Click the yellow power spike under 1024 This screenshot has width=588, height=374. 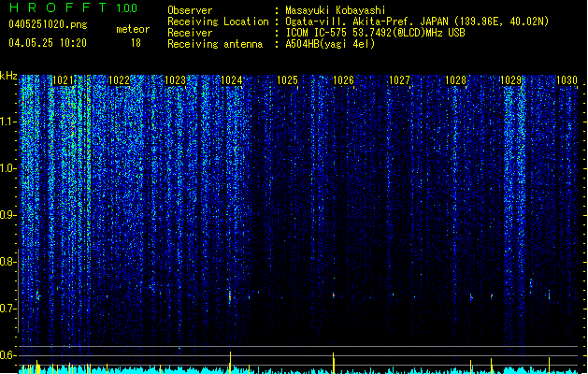tap(230, 363)
